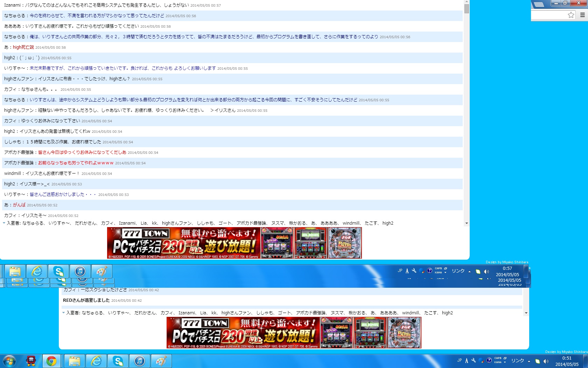Open the red robot app beside Start
The width and height of the screenshot is (588, 368).
click(x=31, y=361)
